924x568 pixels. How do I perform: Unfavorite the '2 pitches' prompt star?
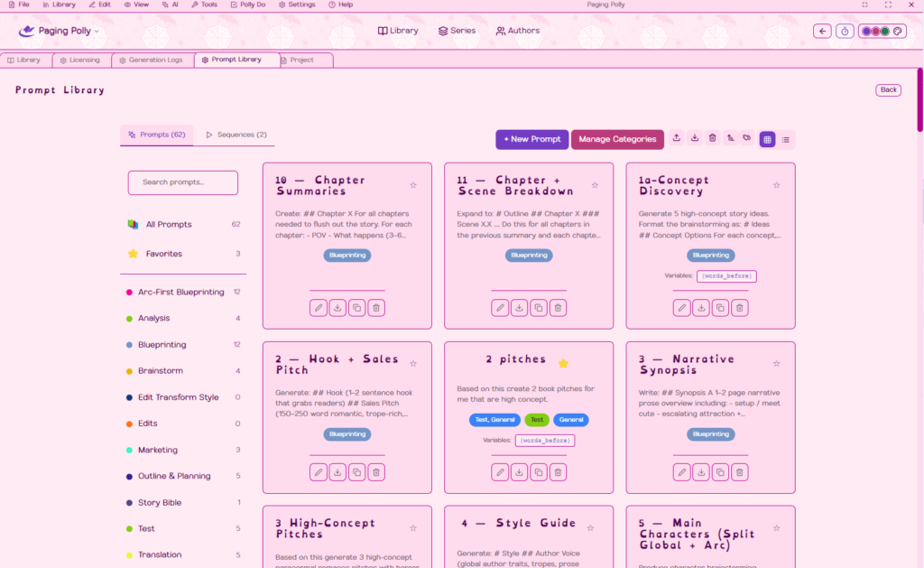pos(563,363)
